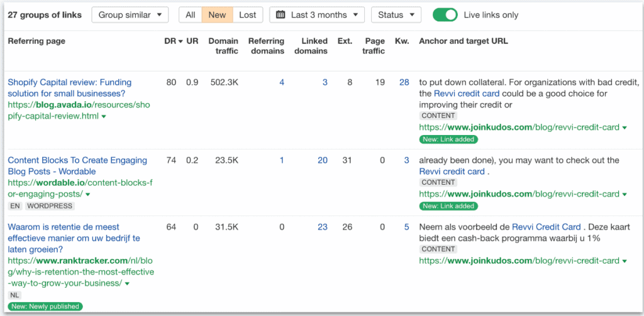Image resolution: width=644 pixels, height=316 pixels.
Task: Click the 28 keywords count in Avada row
Action: (404, 82)
